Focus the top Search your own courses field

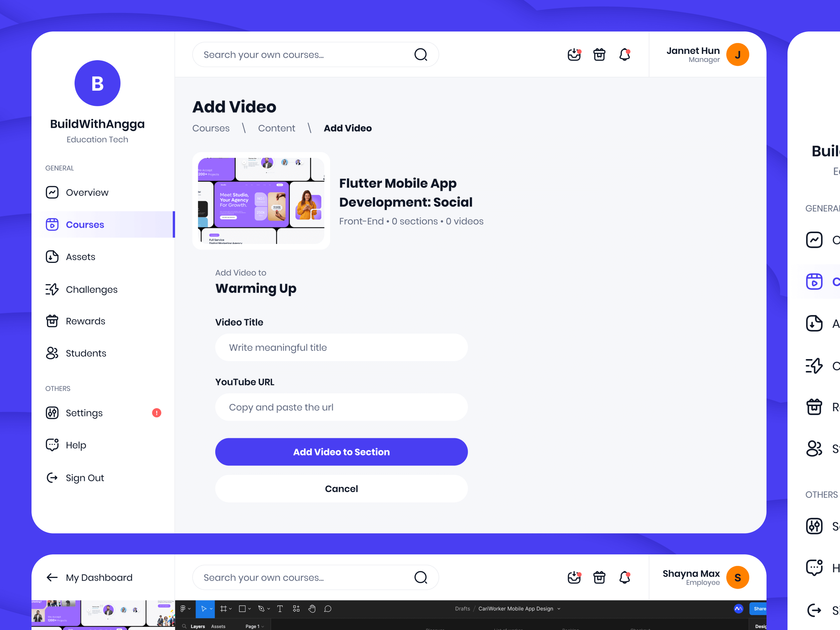pyautogui.click(x=316, y=55)
